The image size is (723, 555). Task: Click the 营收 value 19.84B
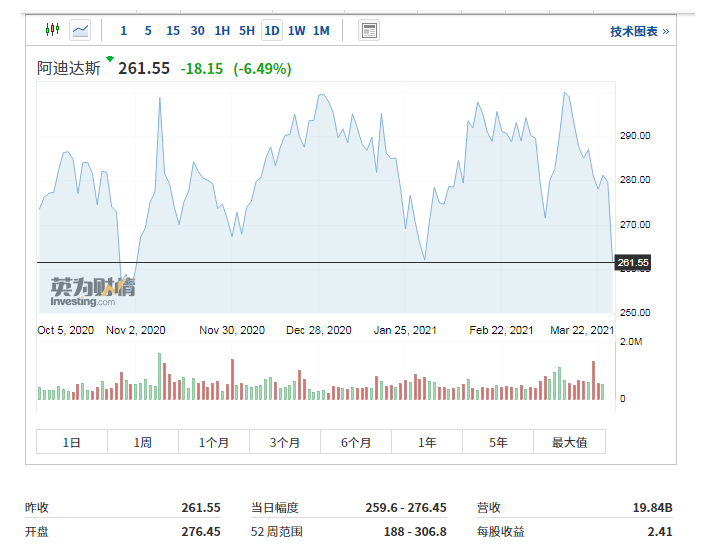click(652, 508)
